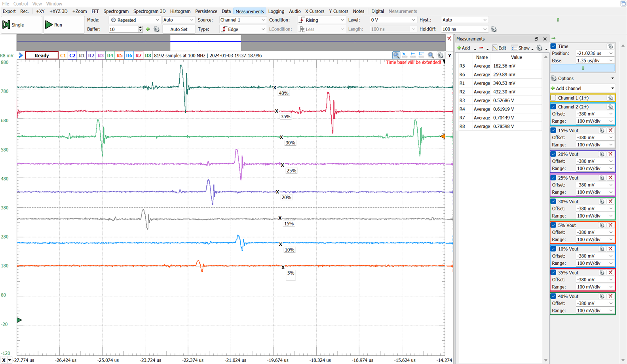Viewport: 627px width, 364px height.
Task: Expand the Add Channel dropdown
Action: [582, 88]
